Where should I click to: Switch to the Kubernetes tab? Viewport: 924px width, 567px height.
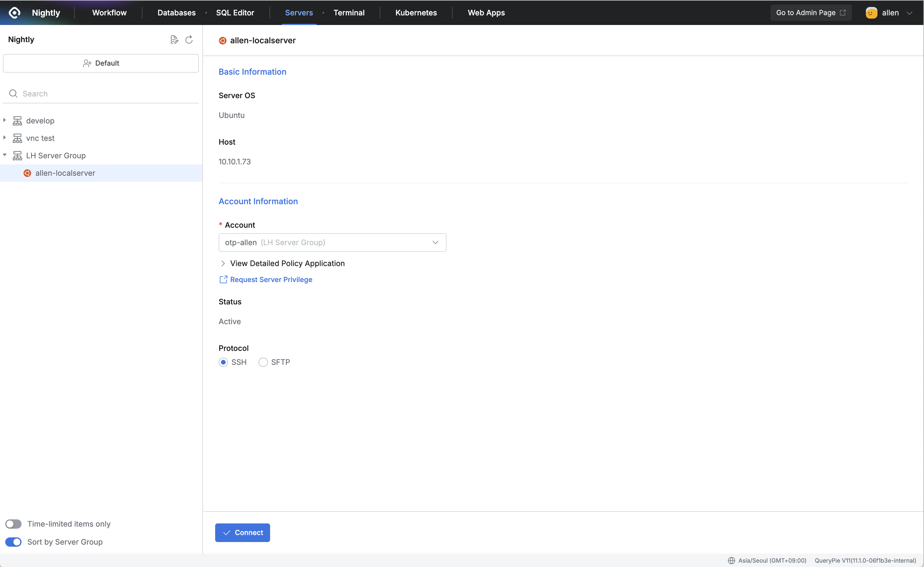click(x=416, y=12)
